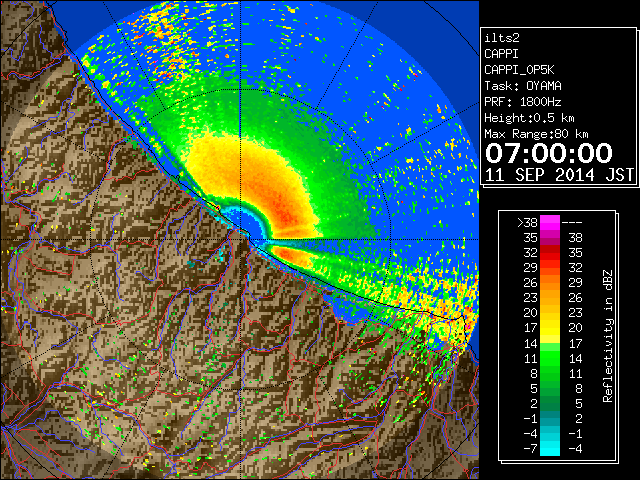
Task: Click the 'CAPPI_0P5K' product label
Action: (519, 70)
